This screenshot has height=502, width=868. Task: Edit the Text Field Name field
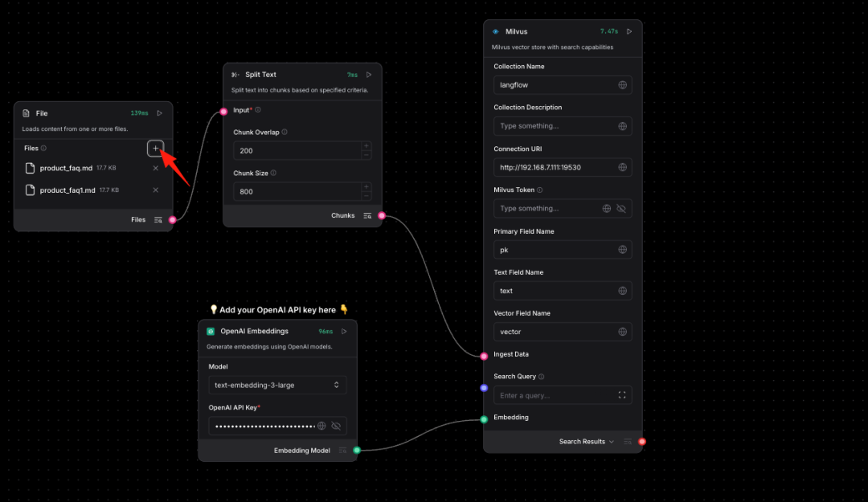(x=563, y=291)
